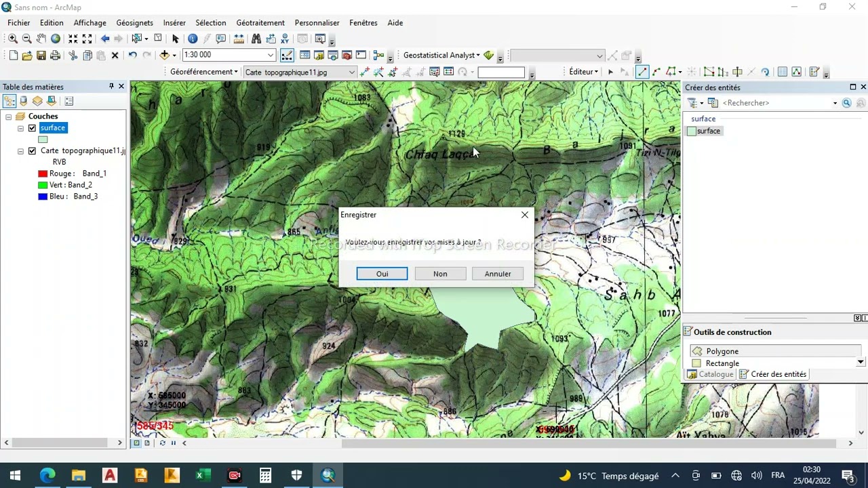868x488 pixels.
Task: Select the Polygone construction tool
Action: [x=775, y=351]
